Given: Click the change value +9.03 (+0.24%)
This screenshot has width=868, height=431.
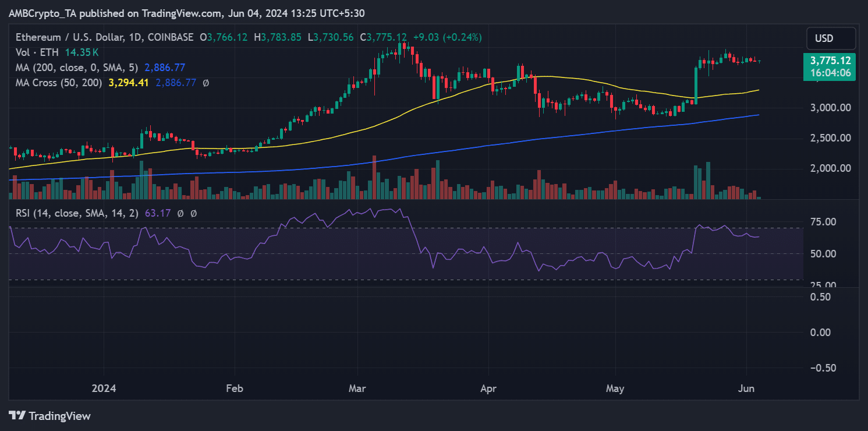Looking at the screenshot, I should [447, 37].
